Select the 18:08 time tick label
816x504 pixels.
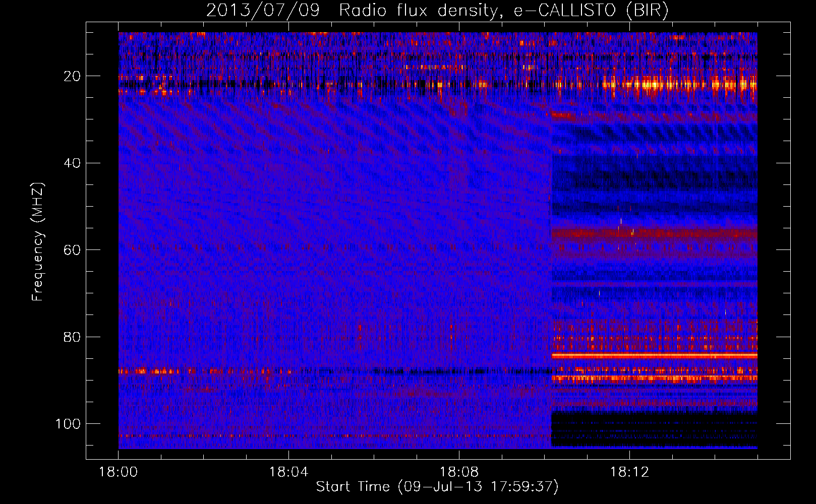click(x=459, y=472)
